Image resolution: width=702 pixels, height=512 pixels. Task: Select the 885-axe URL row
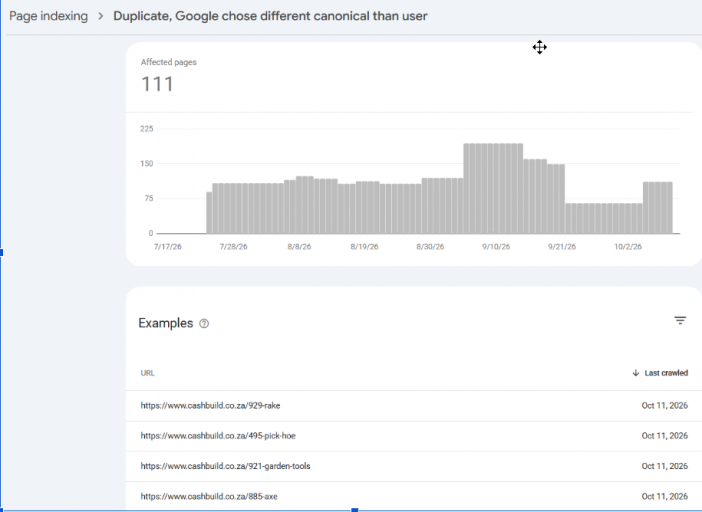click(x=414, y=496)
